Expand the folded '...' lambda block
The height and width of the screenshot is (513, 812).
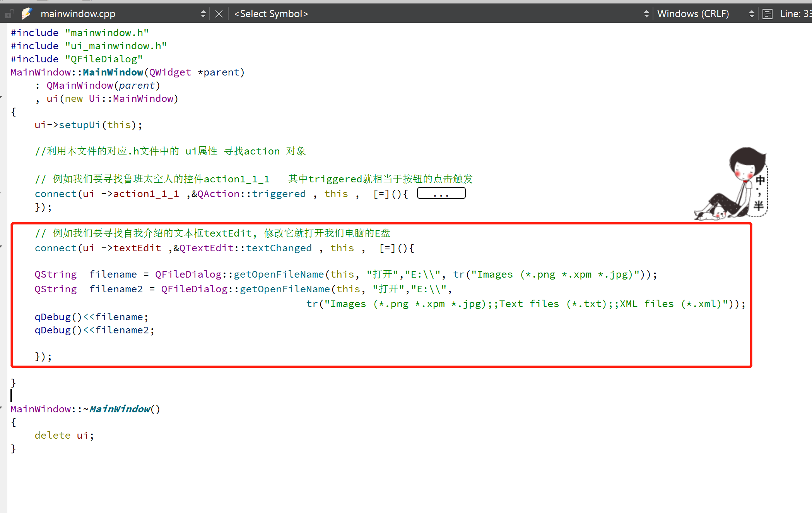pos(441,193)
